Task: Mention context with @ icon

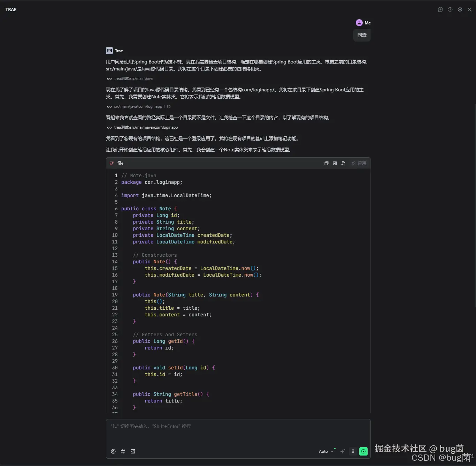Action: pos(113,451)
